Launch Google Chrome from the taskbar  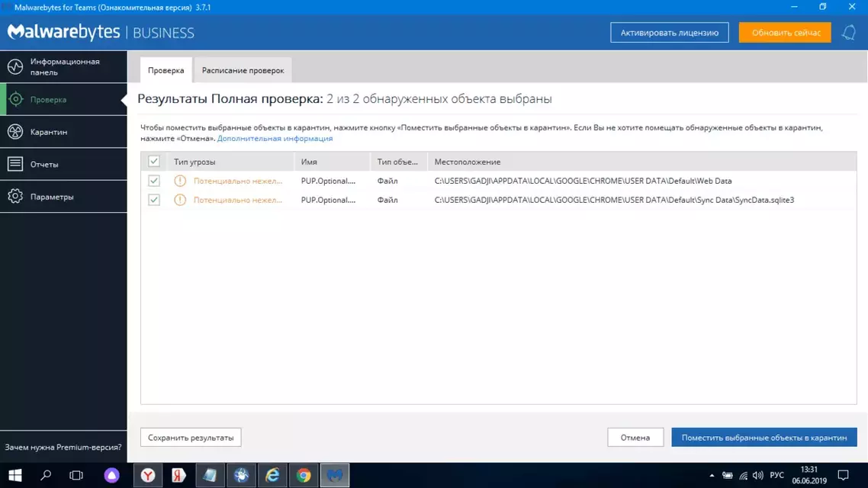[304, 475]
